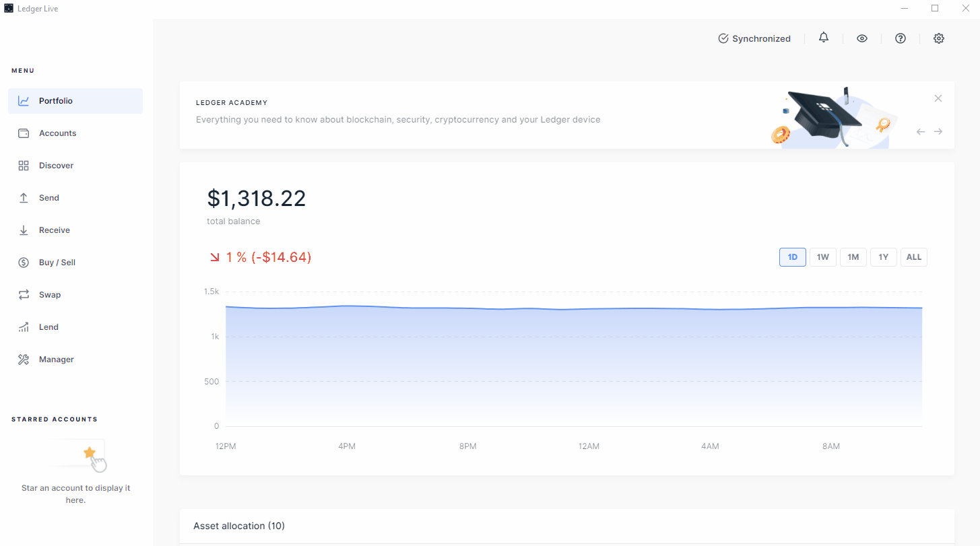Image resolution: width=980 pixels, height=546 pixels.
Task: Click the Send up-arrow icon
Action: point(24,198)
